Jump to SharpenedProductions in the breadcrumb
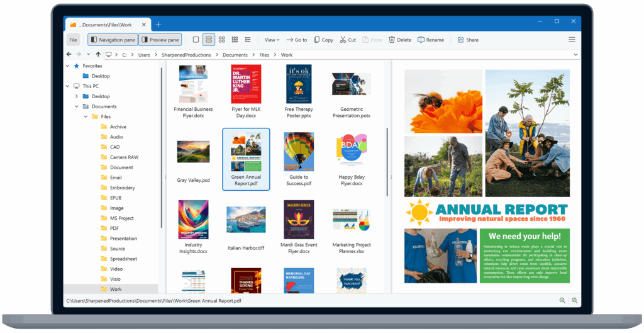The image size is (644, 333). [186, 55]
